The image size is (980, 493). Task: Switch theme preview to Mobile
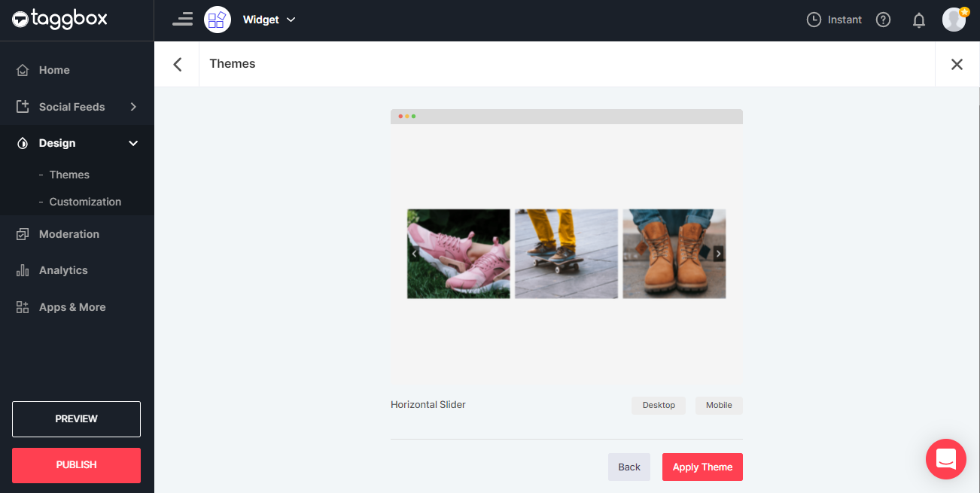718,405
